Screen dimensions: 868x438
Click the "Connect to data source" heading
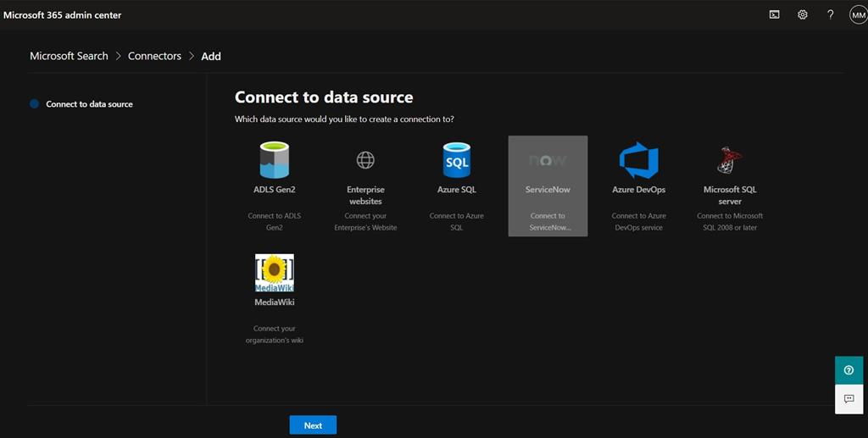pyautogui.click(x=324, y=97)
